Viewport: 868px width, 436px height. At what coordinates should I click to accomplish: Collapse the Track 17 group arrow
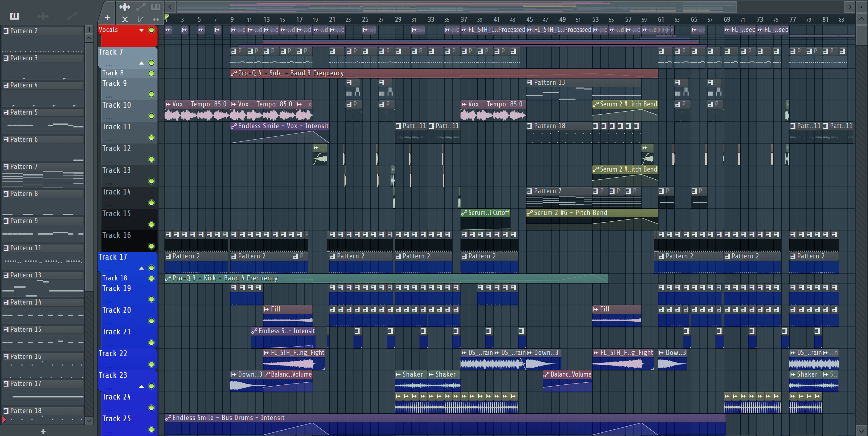[142, 268]
